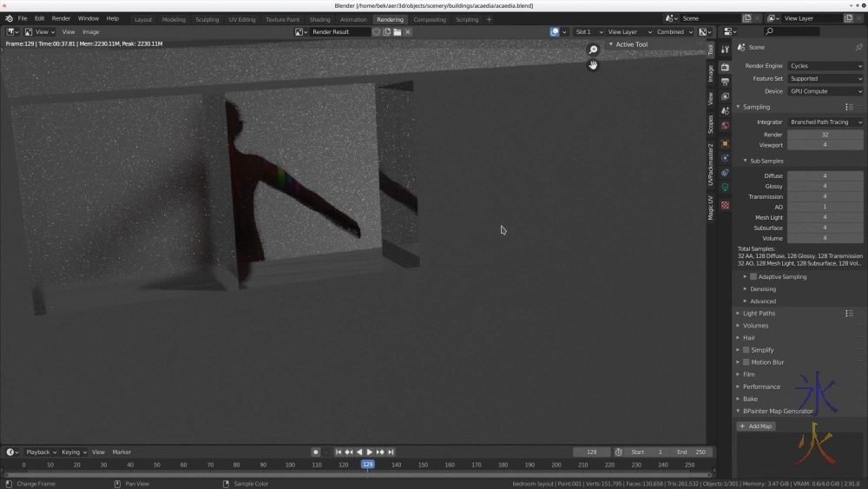
Task: Enable the Simplify checkbox
Action: [x=746, y=350]
